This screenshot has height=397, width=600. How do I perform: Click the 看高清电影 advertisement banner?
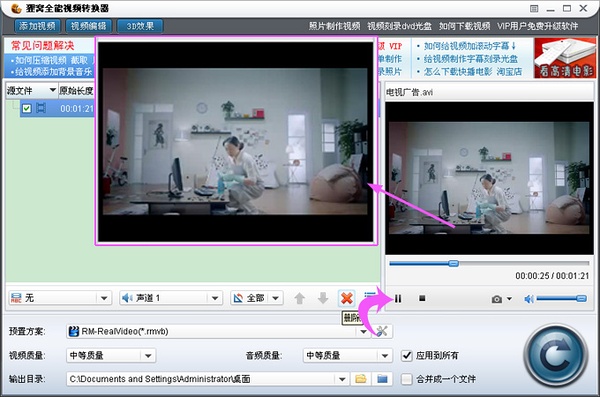(565, 58)
